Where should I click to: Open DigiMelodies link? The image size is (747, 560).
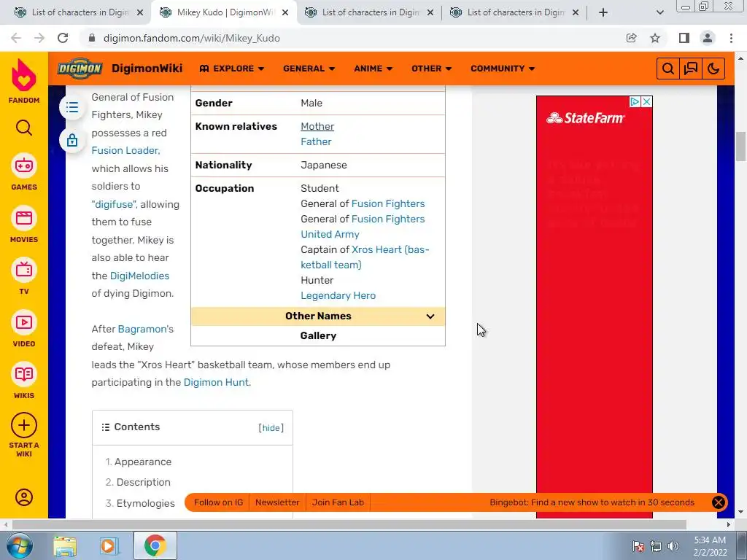[139, 276]
